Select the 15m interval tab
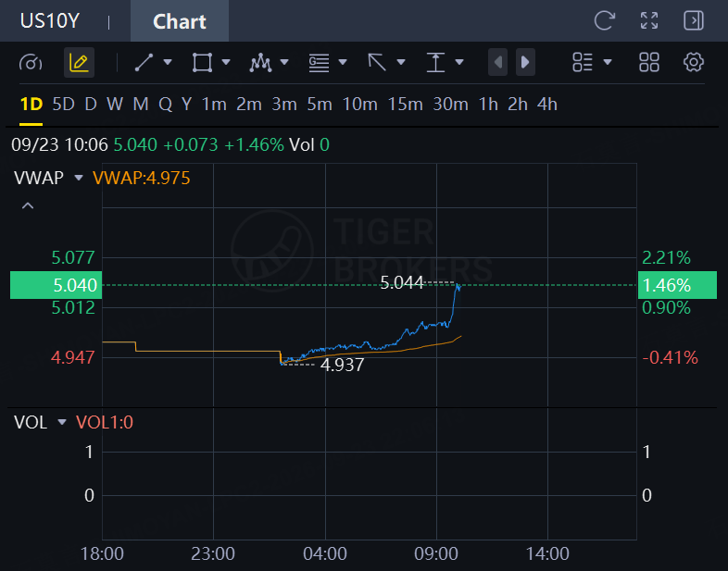 click(x=406, y=105)
